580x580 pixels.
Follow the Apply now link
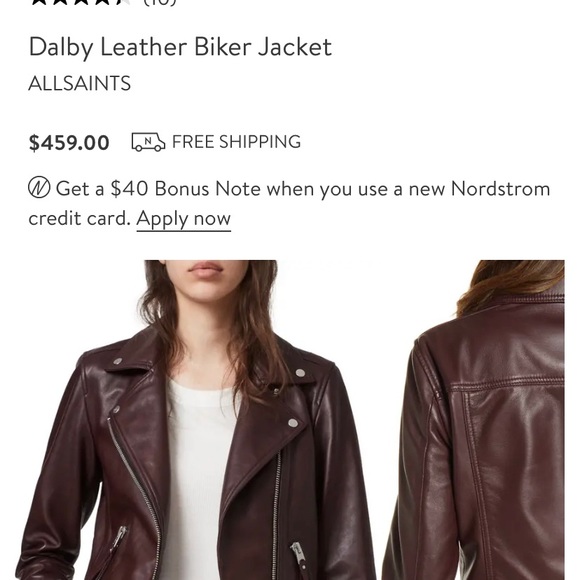[x=183, y=219]
